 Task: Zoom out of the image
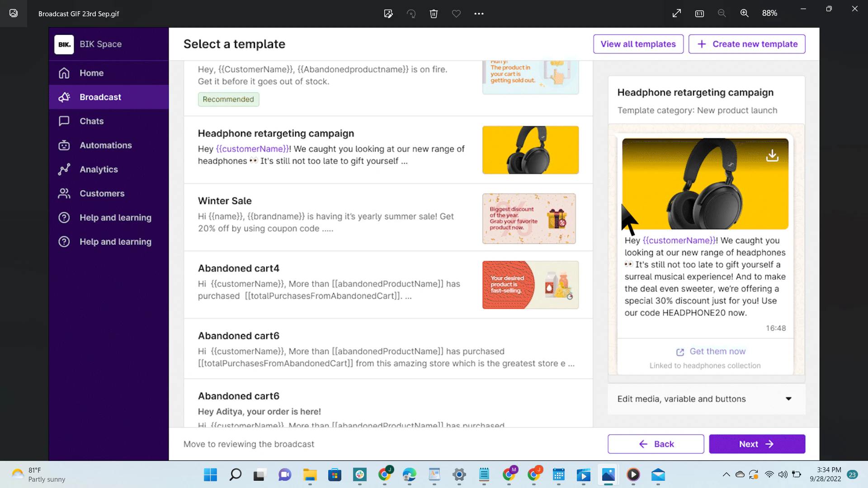[x=722, y=13]
